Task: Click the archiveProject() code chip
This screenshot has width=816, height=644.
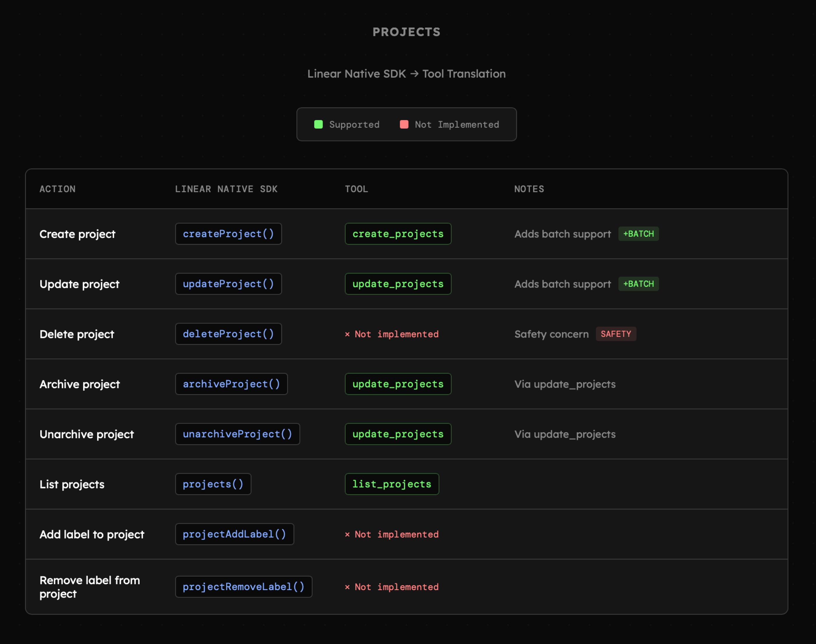Action: tap(231, 384)
